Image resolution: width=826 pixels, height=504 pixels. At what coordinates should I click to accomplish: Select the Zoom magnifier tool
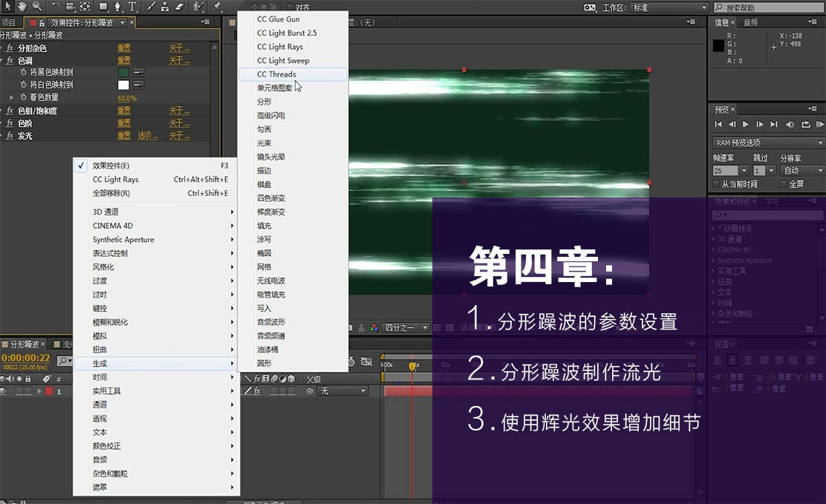click(36, 7)
